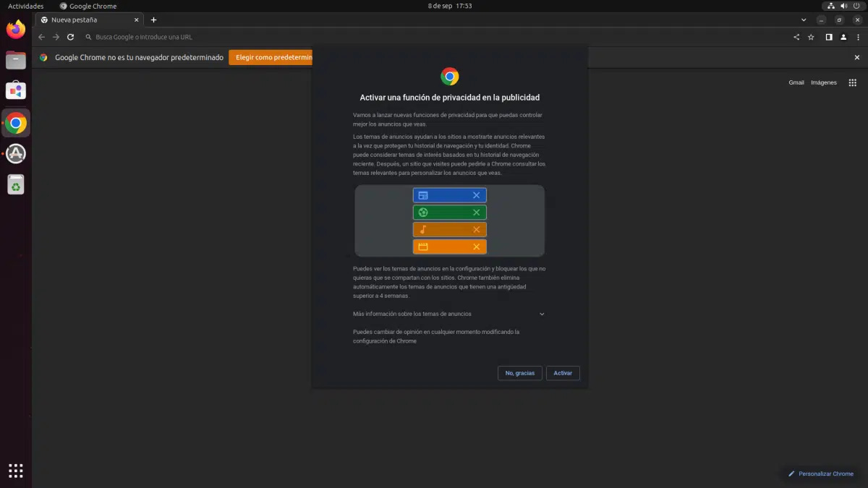The height and width of the screenshot is (488, 868).
Task: Remove the green sports ad topic chip
Action: (x=476, y=213)
